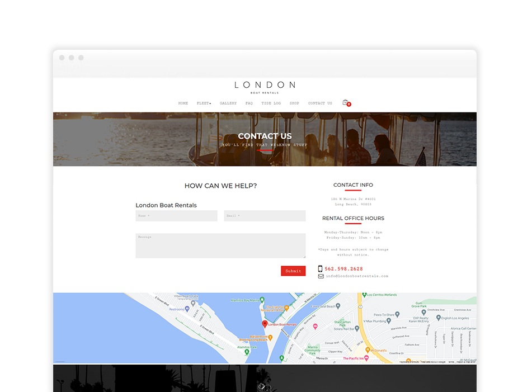Click the Rental Office Hours heading
The height and width of the screenshot is (392, 532).
[x=353, y=219]
